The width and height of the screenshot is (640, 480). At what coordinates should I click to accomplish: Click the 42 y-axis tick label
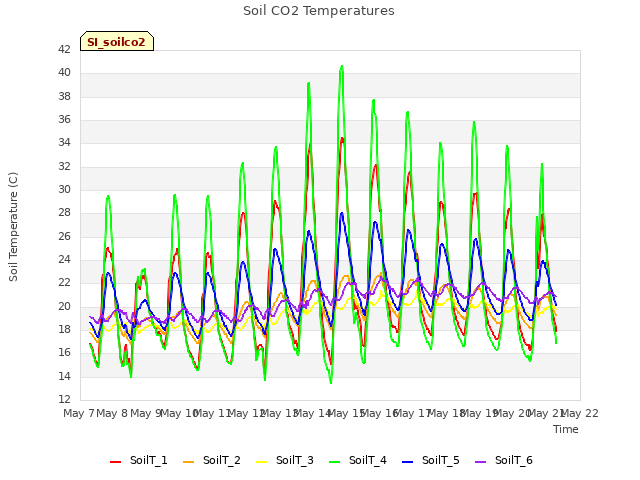click(64, 49)
